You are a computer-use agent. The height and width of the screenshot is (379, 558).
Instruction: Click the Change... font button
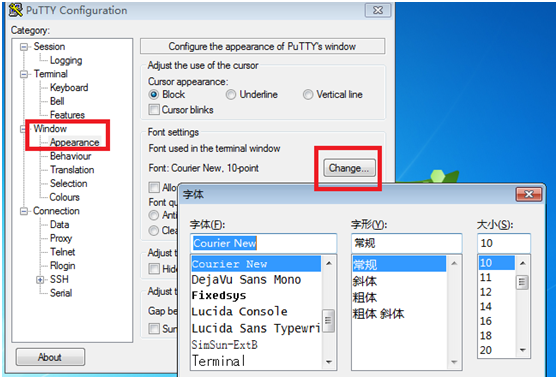[x=349, y=168]
